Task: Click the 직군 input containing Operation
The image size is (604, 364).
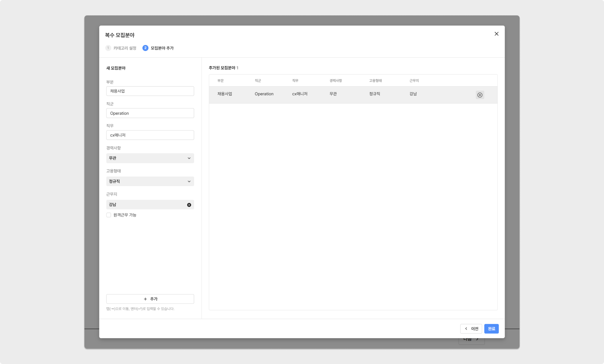Action: tap(150, 113)
